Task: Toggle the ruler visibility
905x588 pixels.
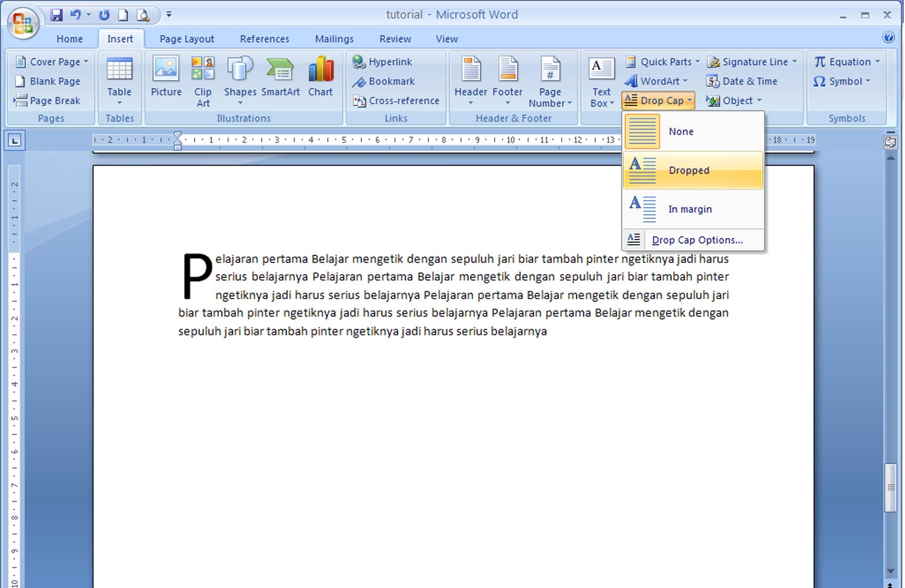Action: click(x=892, y=141)
